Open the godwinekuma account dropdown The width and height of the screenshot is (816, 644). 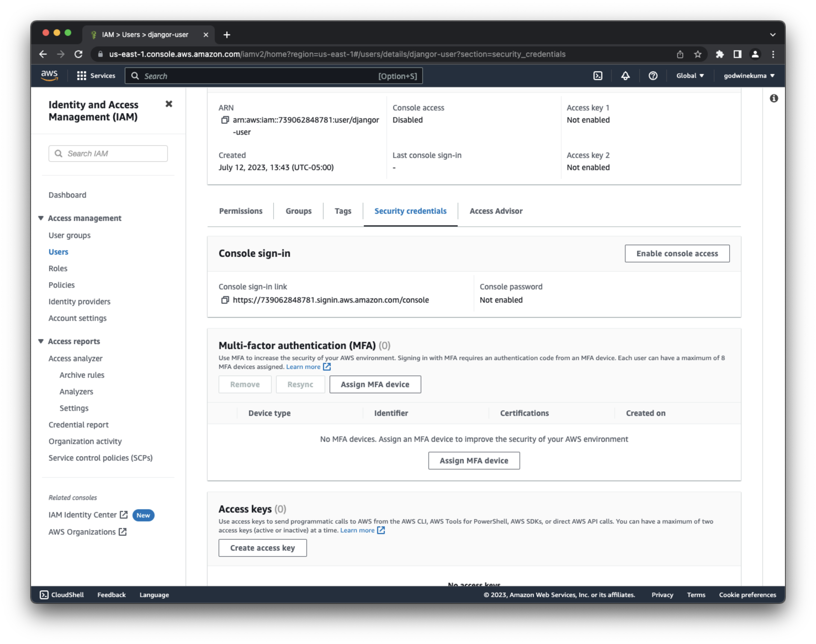click(749, 76)
